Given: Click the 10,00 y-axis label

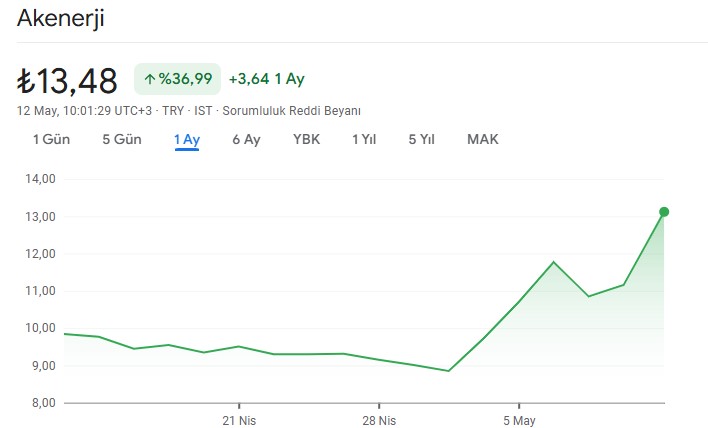Looking at the screenshot, I should click(x=41, y=328).
